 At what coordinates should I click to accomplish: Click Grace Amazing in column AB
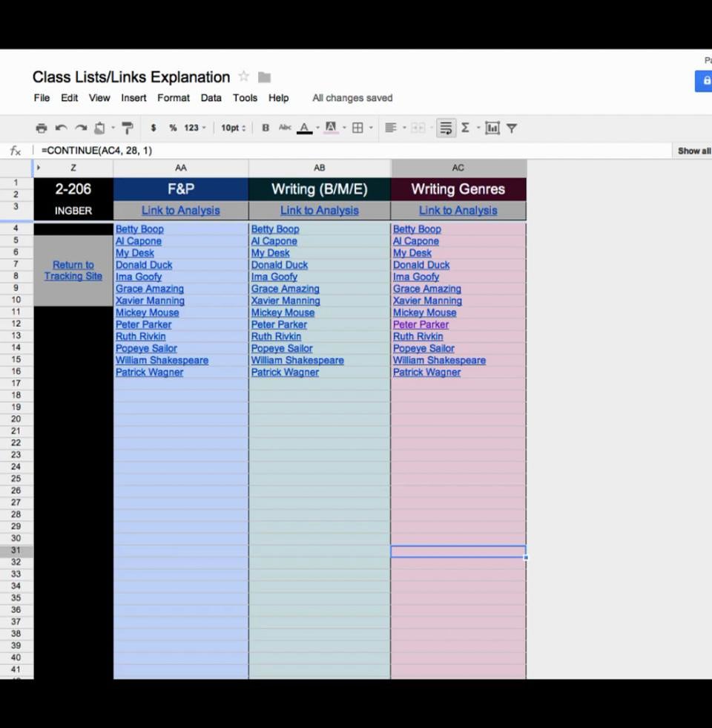[x=286, y=289]
